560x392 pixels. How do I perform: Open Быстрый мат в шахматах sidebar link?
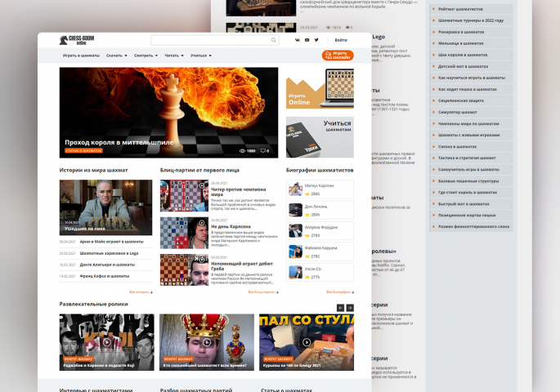click(472, 204)
